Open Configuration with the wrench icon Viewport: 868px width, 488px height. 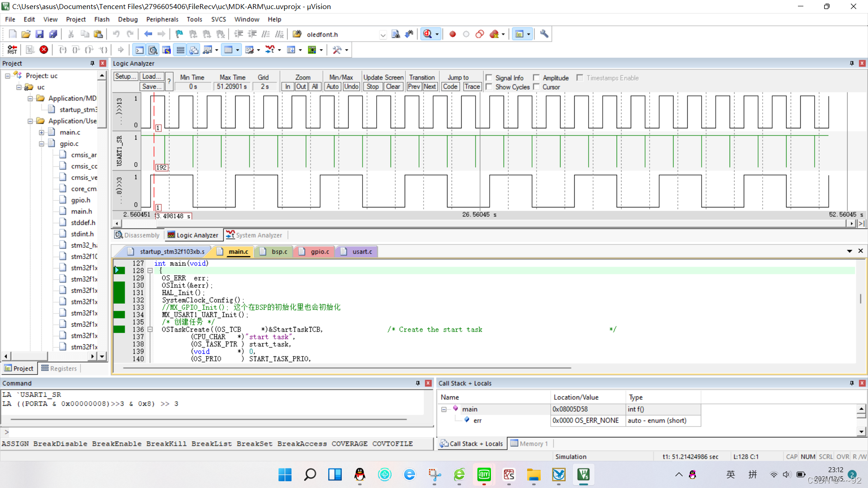point(544,34)
